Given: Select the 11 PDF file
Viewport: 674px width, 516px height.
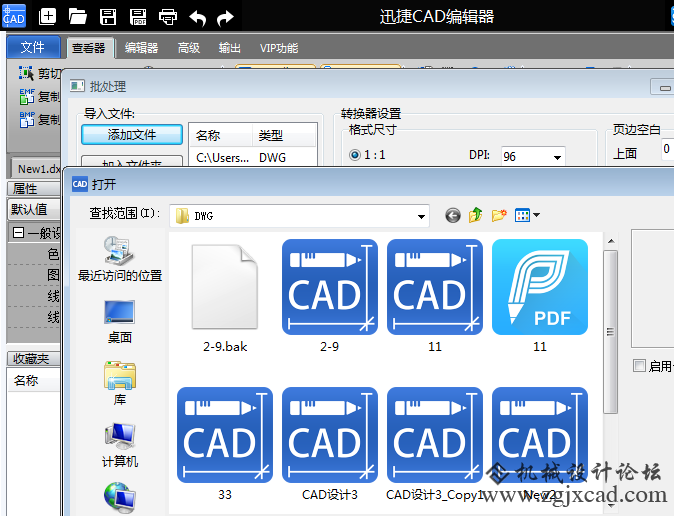Looking at the screenshot, I should point(540,296).
